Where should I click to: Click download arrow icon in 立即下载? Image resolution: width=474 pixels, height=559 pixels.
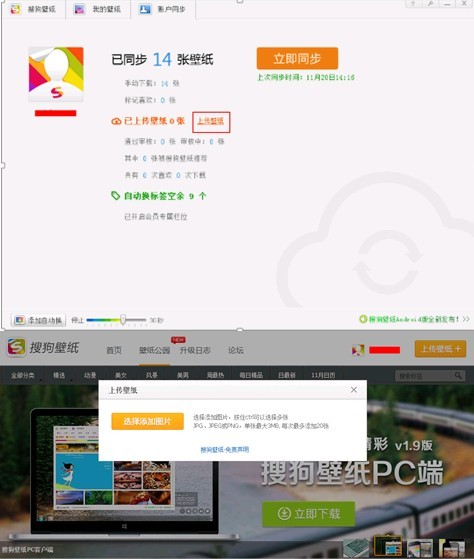click(x=284, y=514)
